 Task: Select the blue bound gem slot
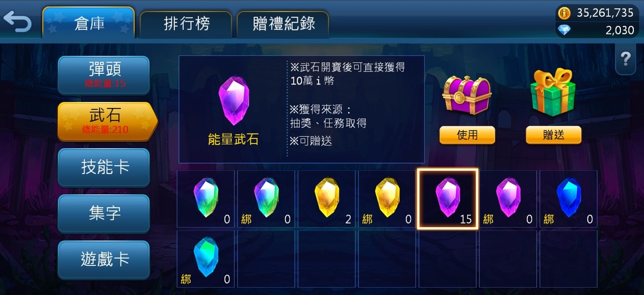tap(568, 199)
